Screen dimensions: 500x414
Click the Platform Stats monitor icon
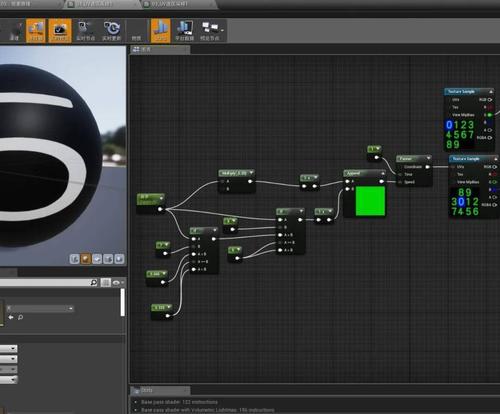(185, 30)
